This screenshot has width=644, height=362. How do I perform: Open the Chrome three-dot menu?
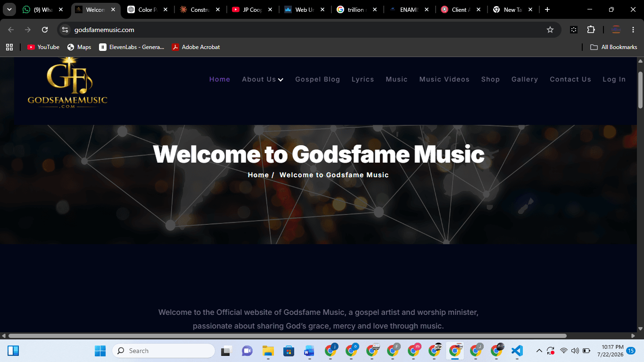633,30
